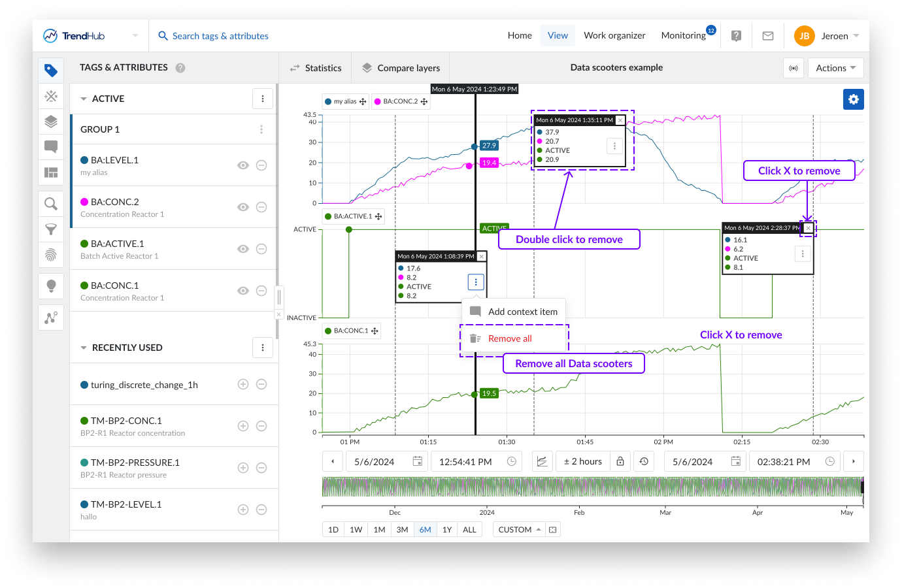Image resolution: width=902 pixels, height=588 pixels.
Task: Toggle the time span lock icon
Action: (620, 461)
